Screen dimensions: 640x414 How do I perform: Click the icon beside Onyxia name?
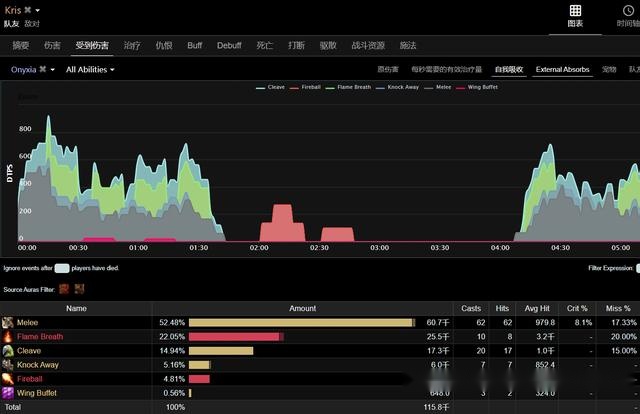click(x=43, y=69)
